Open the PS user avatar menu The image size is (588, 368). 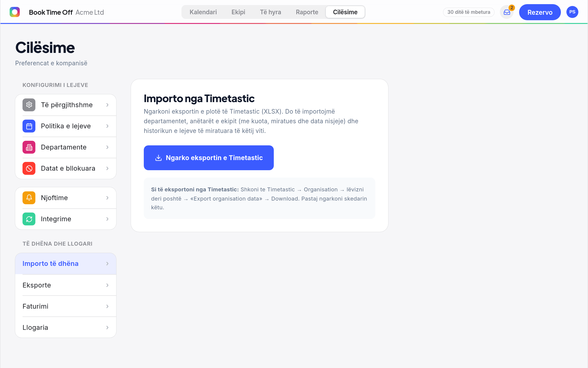coord(572,12)
